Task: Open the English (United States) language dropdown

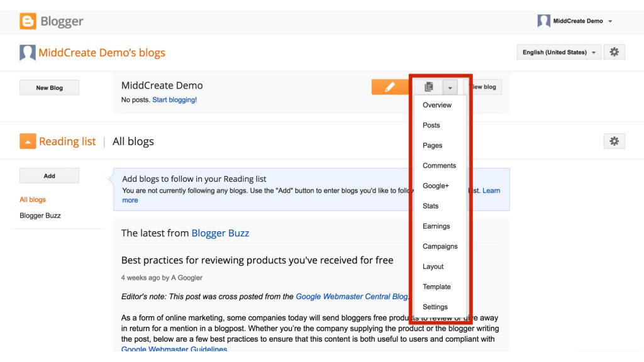Action: pyautogui.click(x=558, y=52)
